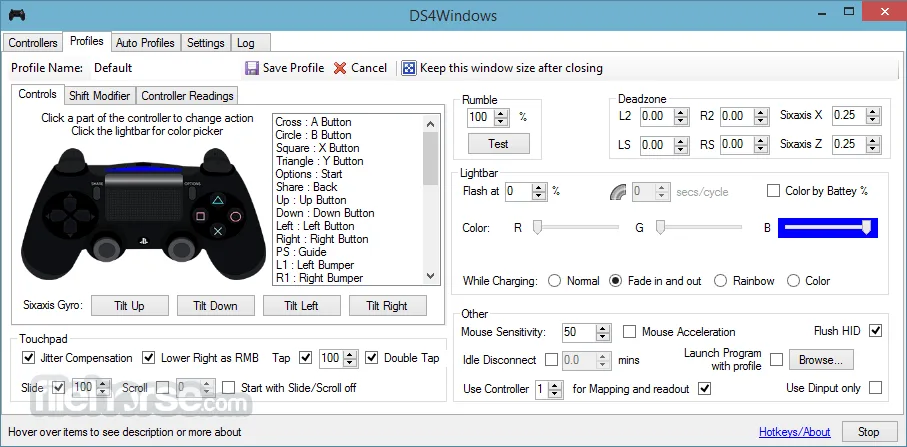Click the right analog stick on controller
Viewport: 907px width, 447px height.
coord(180,249)
